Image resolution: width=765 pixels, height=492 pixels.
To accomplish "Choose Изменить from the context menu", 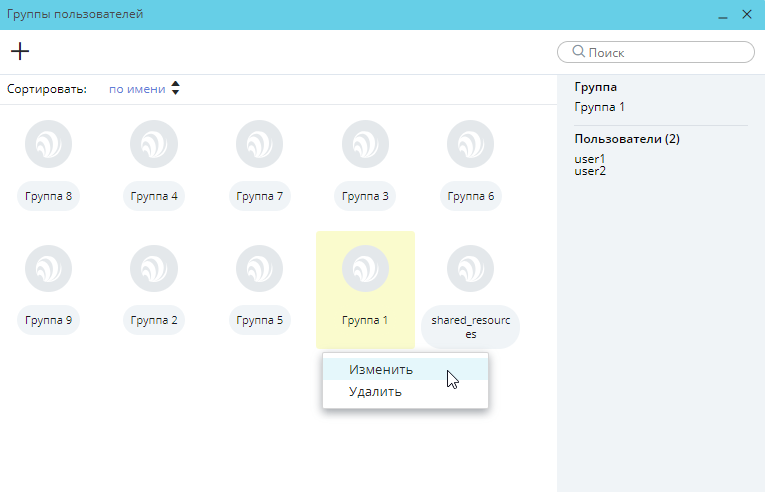I will [381, 369].
